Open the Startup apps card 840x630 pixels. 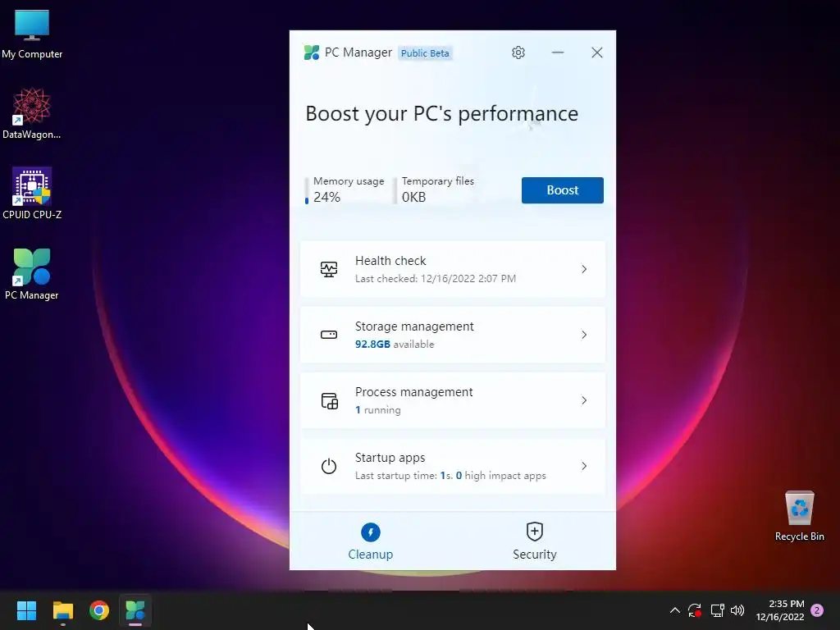(453, 466)
